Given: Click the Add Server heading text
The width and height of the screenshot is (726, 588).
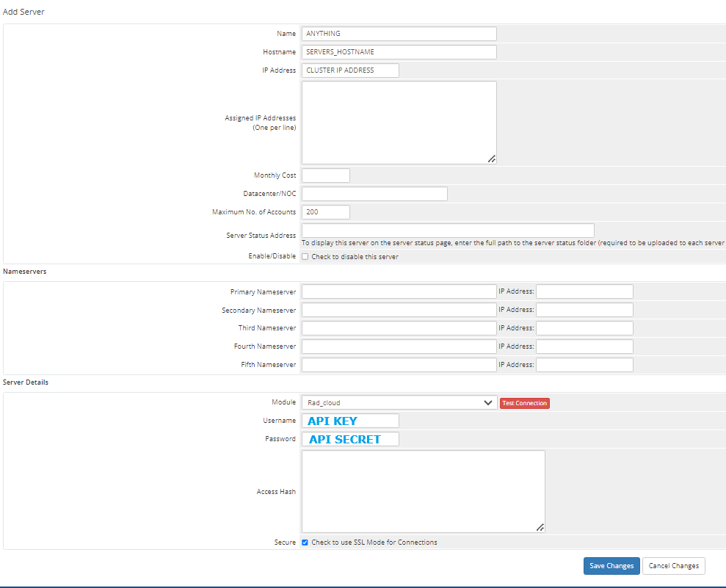Looking at the screenshot, I should [23, 12].
